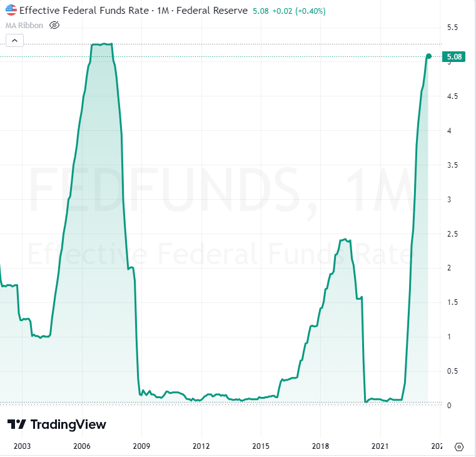Click the last data point dot
Screen dimensions: 476x457
pyautogui.click(x=428, y=56)
